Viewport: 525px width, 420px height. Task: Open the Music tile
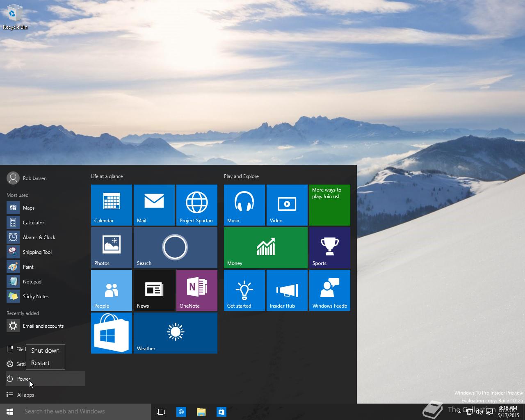(244, 205)
